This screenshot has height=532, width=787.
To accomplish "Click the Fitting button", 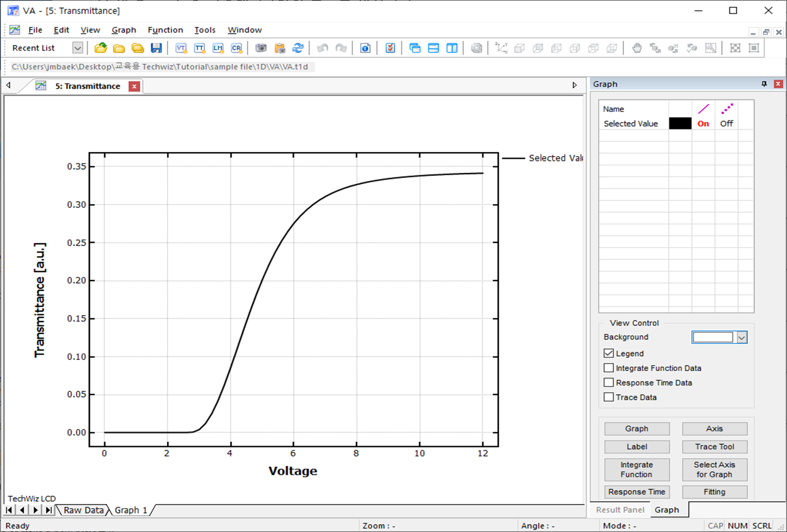I will (714, 492).
